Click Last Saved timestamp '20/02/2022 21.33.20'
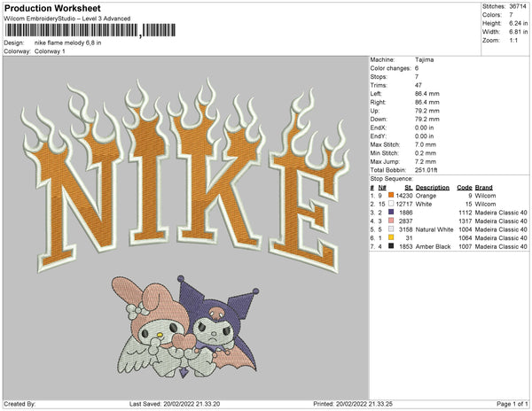The image size is (532, 411). (x=192, y=404)
